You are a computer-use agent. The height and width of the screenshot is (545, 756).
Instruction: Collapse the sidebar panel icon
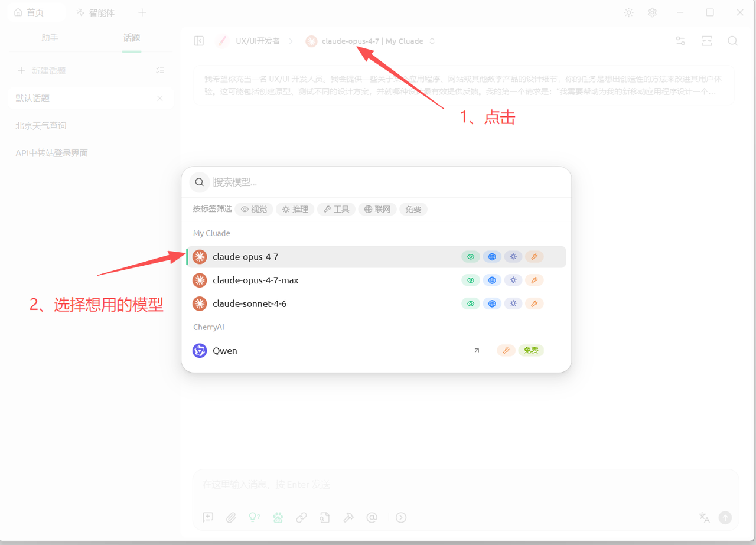coord(199,41)
